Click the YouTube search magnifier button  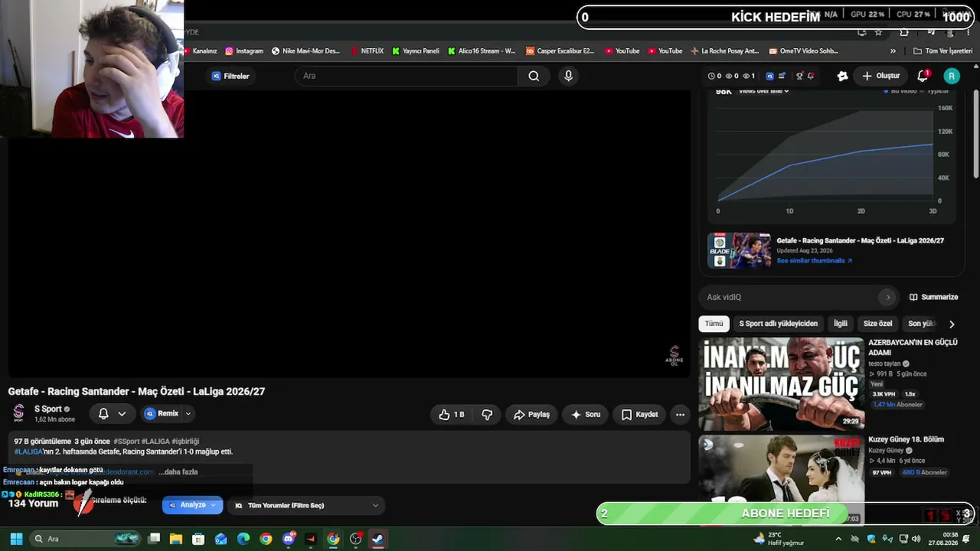534,76
